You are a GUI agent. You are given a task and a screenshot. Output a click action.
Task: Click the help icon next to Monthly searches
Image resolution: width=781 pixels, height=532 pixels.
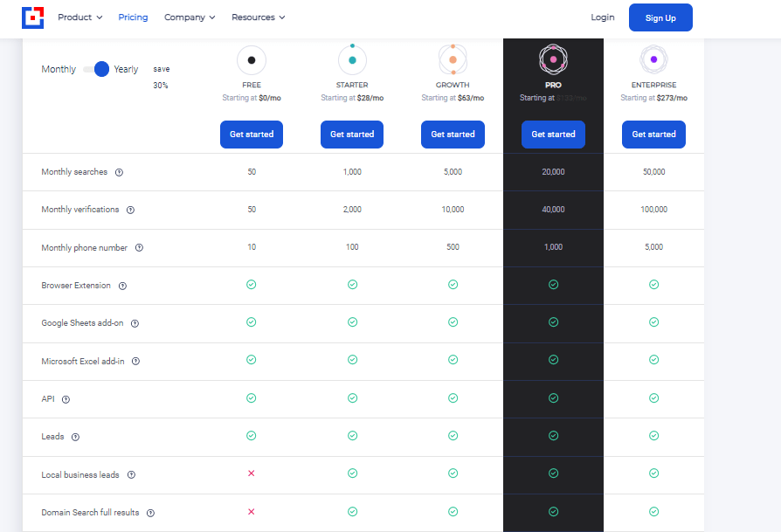pyautogui.click(x=120, y=172)
